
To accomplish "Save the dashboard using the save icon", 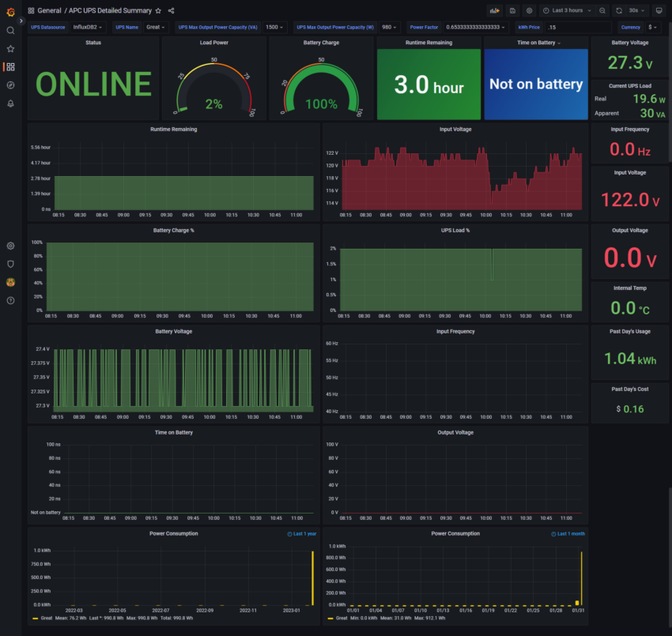I will (513, 9).
